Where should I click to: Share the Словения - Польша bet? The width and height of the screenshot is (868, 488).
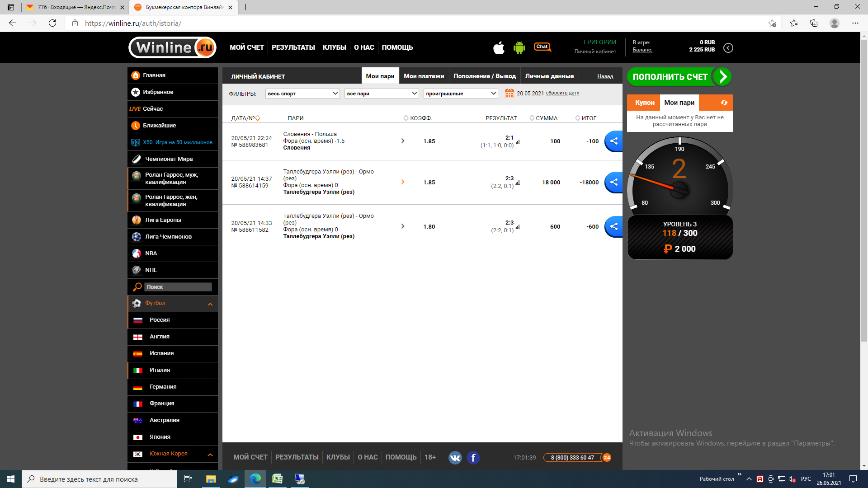(613, 141)
